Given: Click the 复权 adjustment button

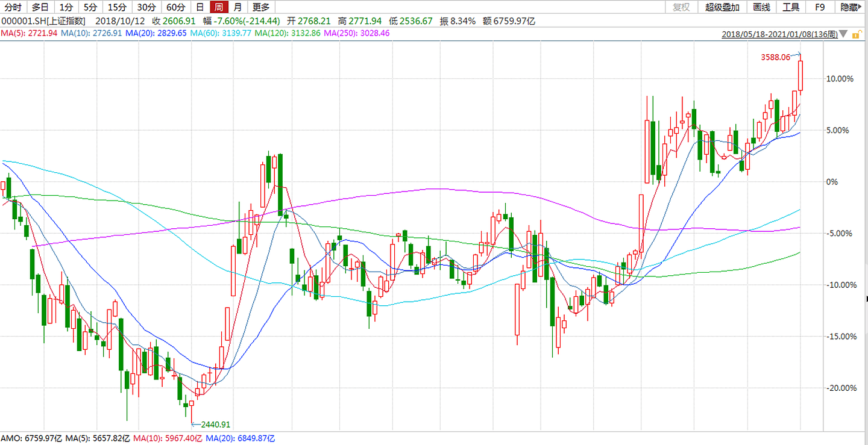Looking at the screenshot, I should pyautogui.click(x=681, y=7).
